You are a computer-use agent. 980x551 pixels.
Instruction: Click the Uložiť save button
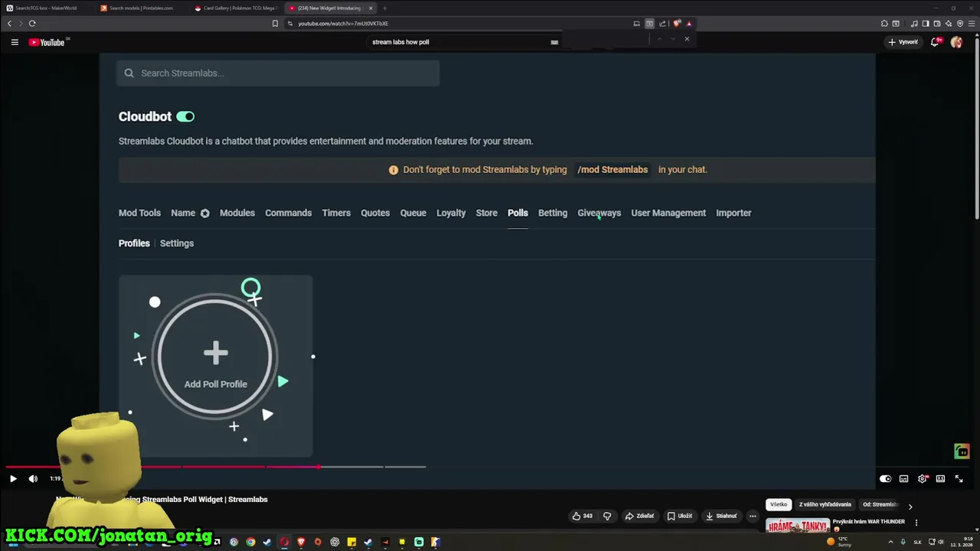[x=680, y=516]
